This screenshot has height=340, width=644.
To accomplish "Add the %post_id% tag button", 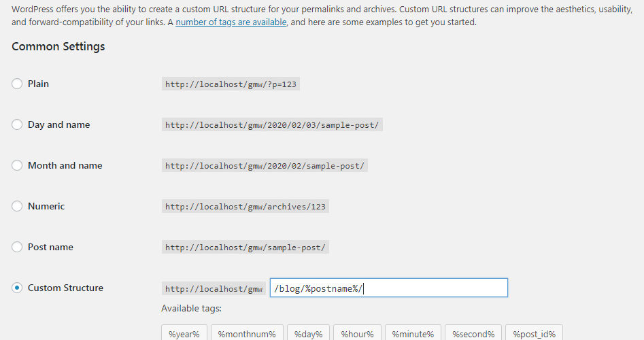I will (x=534, y=333).
